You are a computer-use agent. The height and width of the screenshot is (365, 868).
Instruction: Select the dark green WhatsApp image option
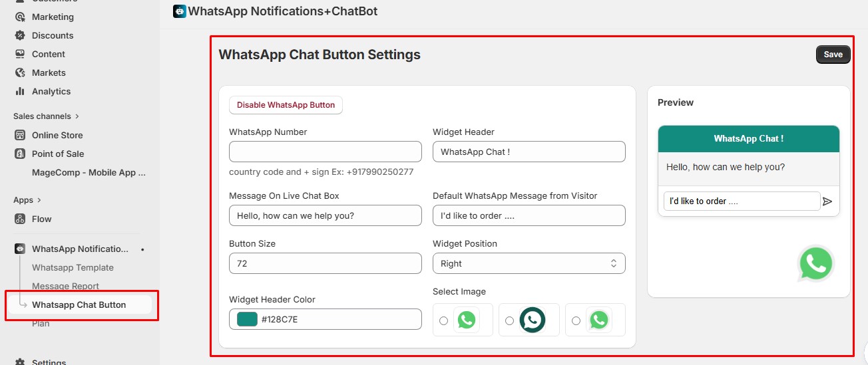coord(532,320)
